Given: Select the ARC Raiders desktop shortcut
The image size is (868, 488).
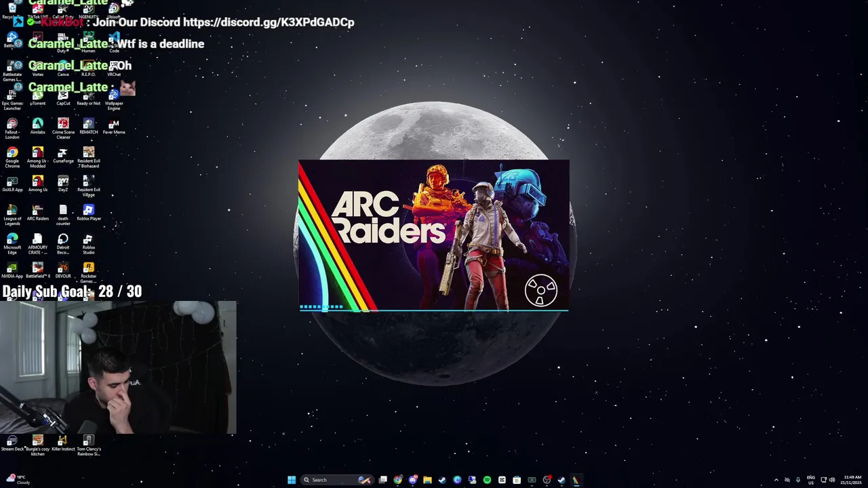Looking at the screenshot, I should click(x=37, y=213).
